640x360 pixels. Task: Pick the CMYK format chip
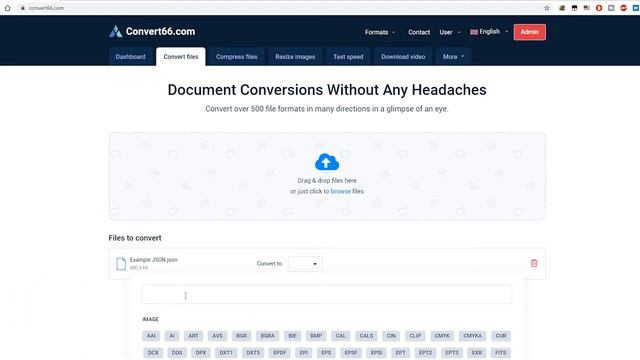tap(442, 336)
